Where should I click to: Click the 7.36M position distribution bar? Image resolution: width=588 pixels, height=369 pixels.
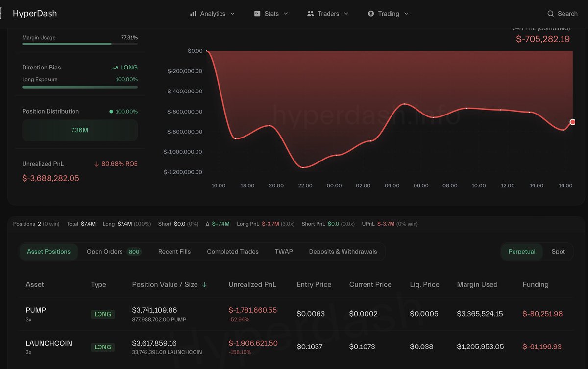pos(80,130)
